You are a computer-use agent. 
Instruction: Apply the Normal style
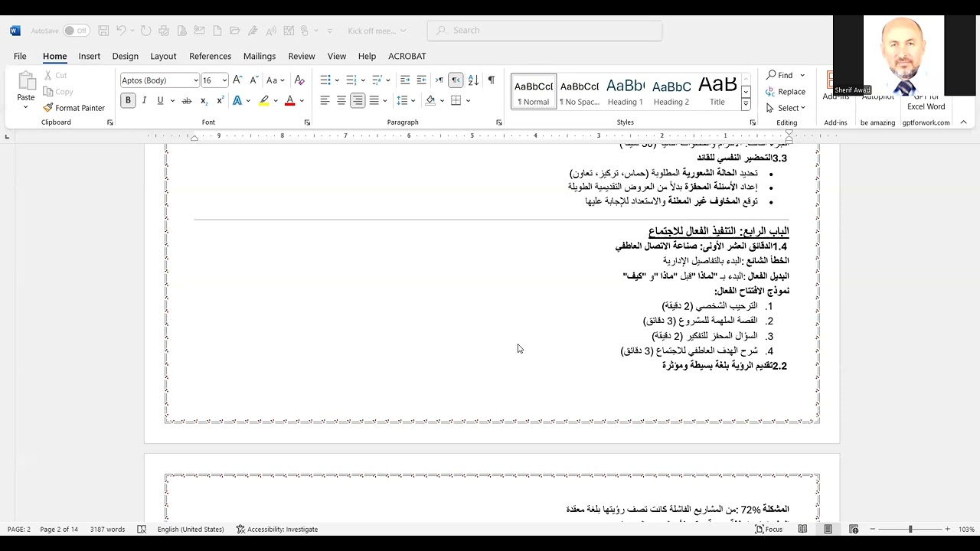pyautogui.click(x=534, y=92)
